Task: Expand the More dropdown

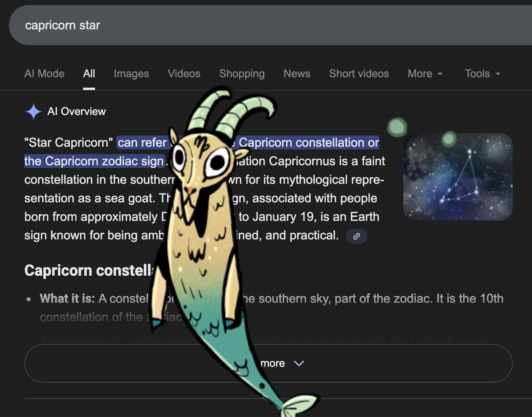Action: [x=425, y=73]
